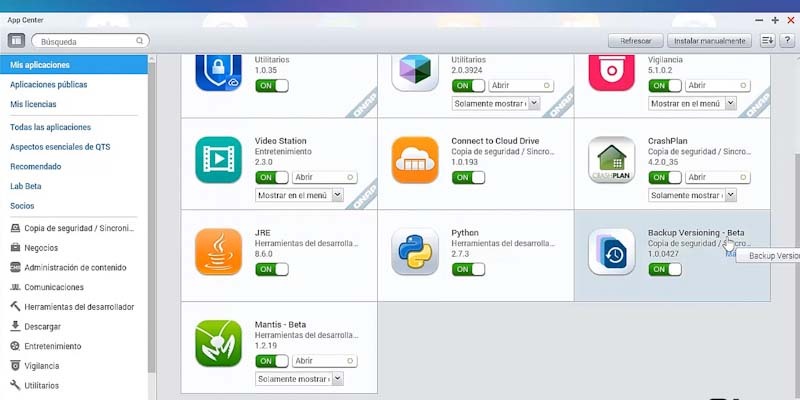Screen dimensions: 800x400
Task: Click Abrir for Vigilancia 5.1.0.2 app
Action: tap(718, 86)
